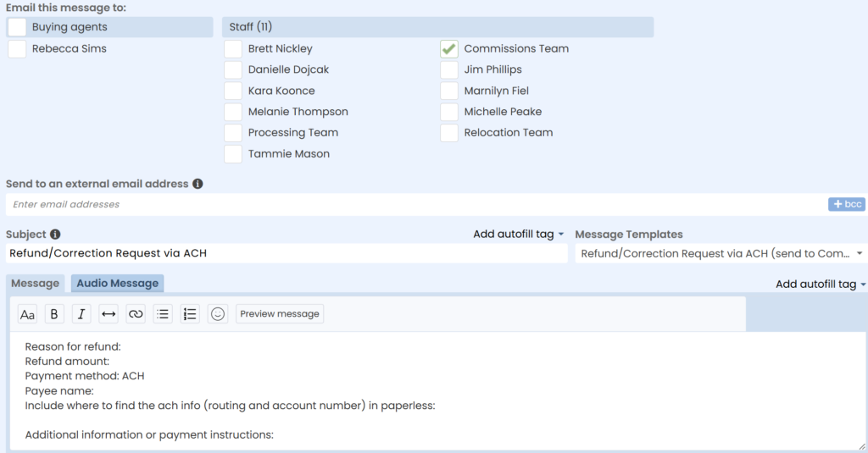Viewport: 868px width, 453px height.
Task: Switch to the Audio Message tab
Action: click(x=117, y=283)
